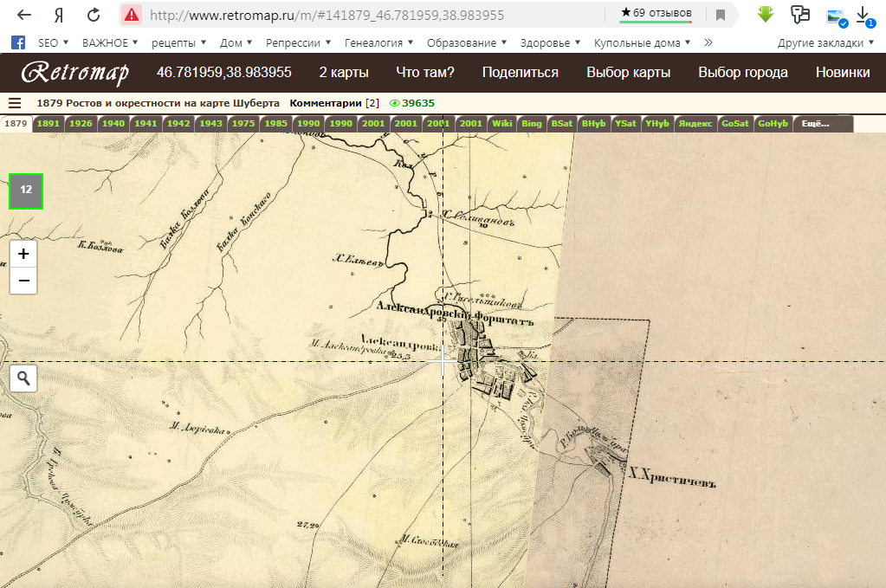The height and width of the screenshot is (588, 886).
Task: Click the zoom level 12 indicator
Action: point(26,191)
